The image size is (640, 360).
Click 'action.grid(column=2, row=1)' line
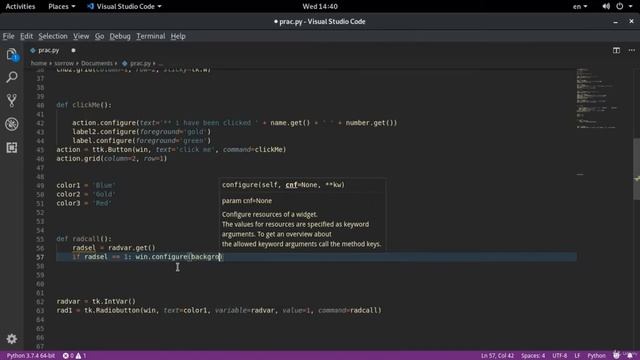[112, 158]
